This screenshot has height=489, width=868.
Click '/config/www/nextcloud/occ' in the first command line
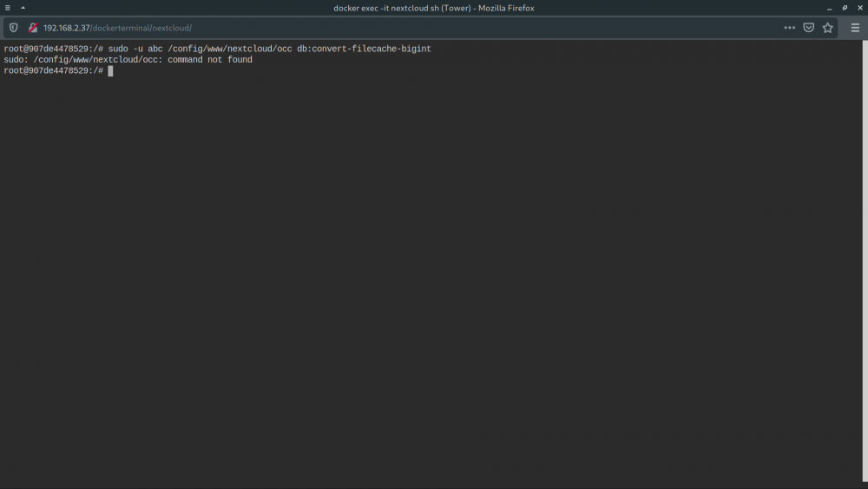(x=230, y=49)
